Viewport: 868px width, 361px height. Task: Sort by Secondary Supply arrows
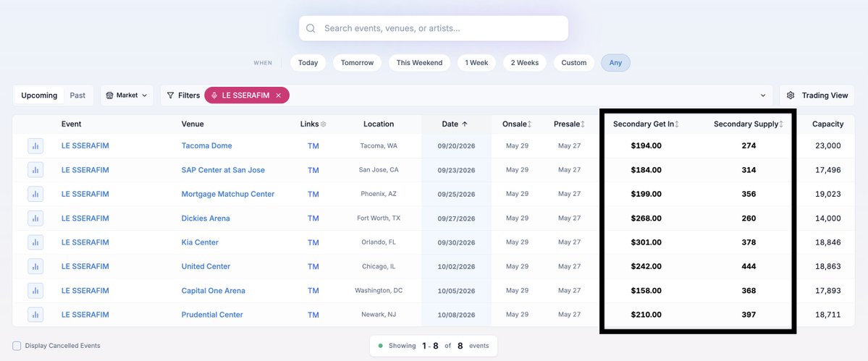(781, 124)
